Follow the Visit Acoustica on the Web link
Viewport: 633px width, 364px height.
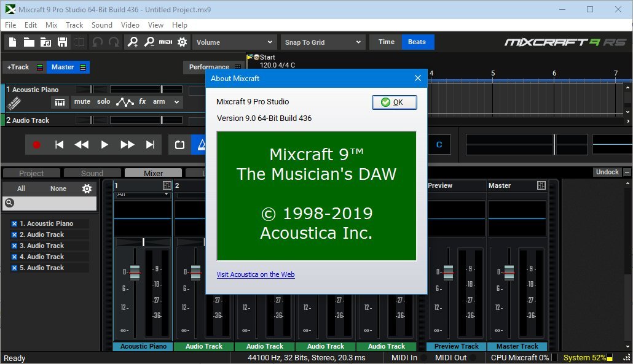coord(256,274)
